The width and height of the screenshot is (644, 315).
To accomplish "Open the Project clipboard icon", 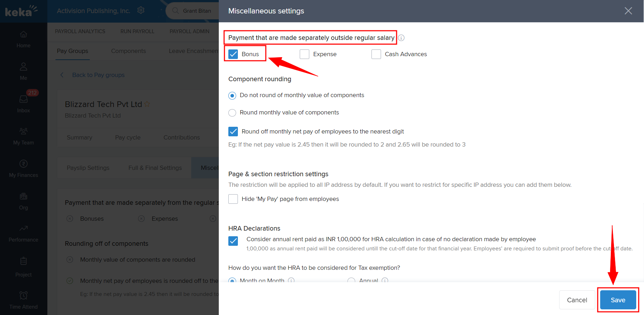I will click(23, 261).
